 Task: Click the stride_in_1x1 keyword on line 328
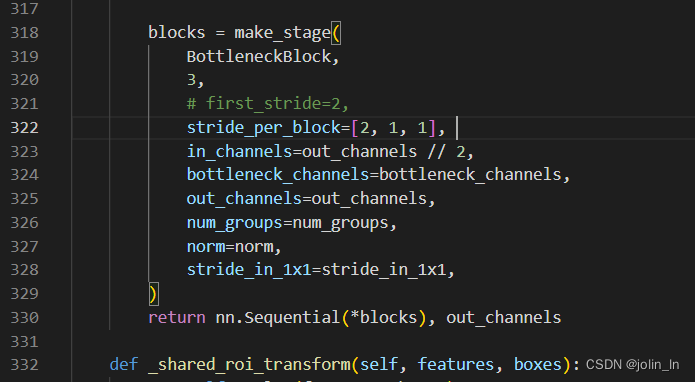click(x=249, y=270)
